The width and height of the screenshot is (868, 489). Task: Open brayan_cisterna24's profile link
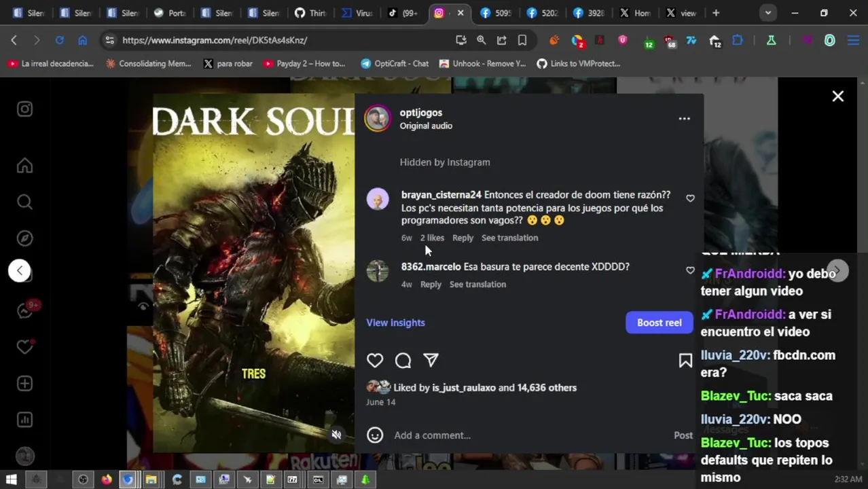click(441, 195)
